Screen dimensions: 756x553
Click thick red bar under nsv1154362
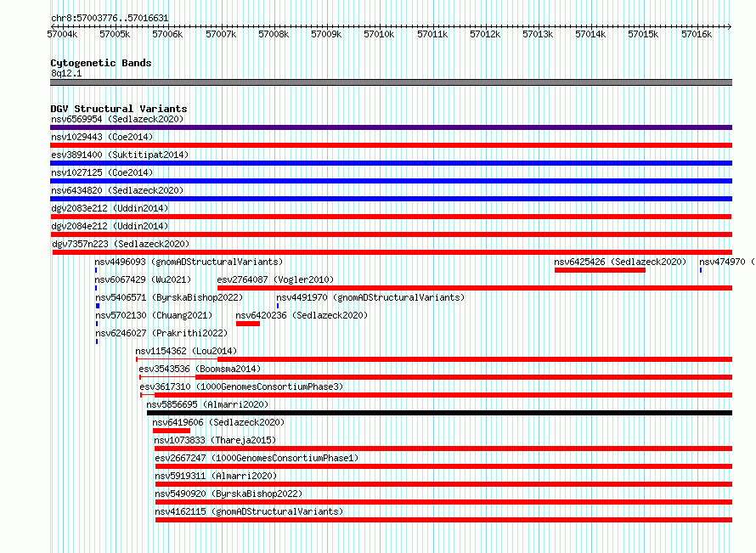(x=475, y=359)
